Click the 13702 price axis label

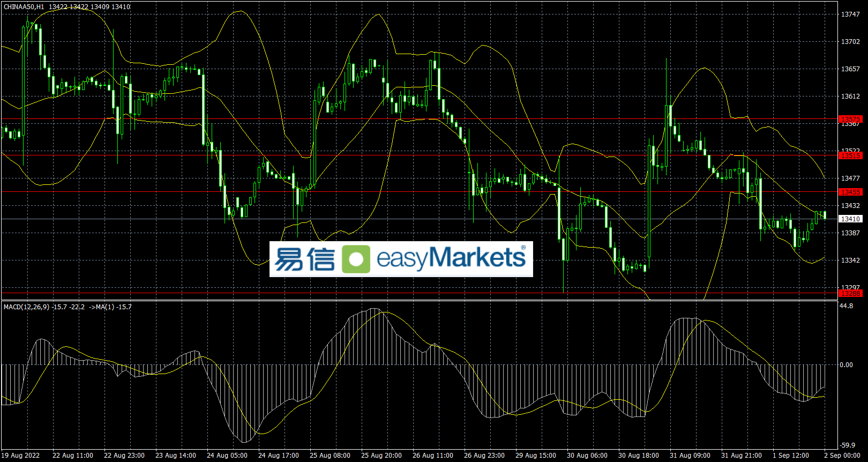pos(850,42)
